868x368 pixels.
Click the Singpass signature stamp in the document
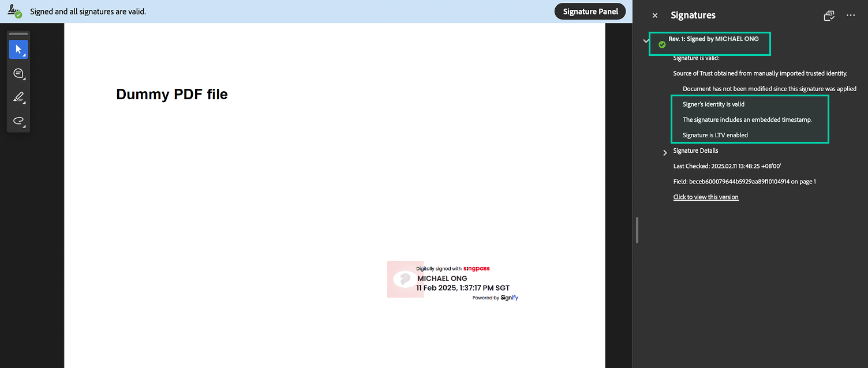click(x=453, y=281)
